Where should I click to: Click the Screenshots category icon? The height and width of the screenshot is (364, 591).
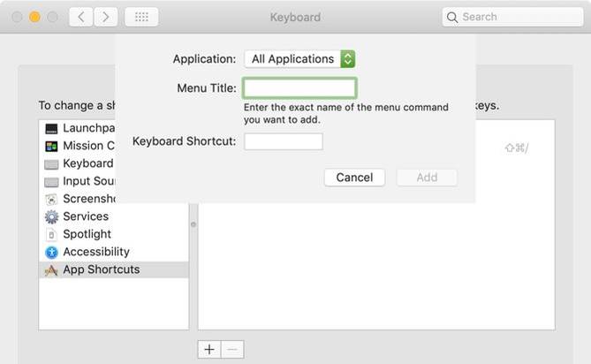point(51,199)
